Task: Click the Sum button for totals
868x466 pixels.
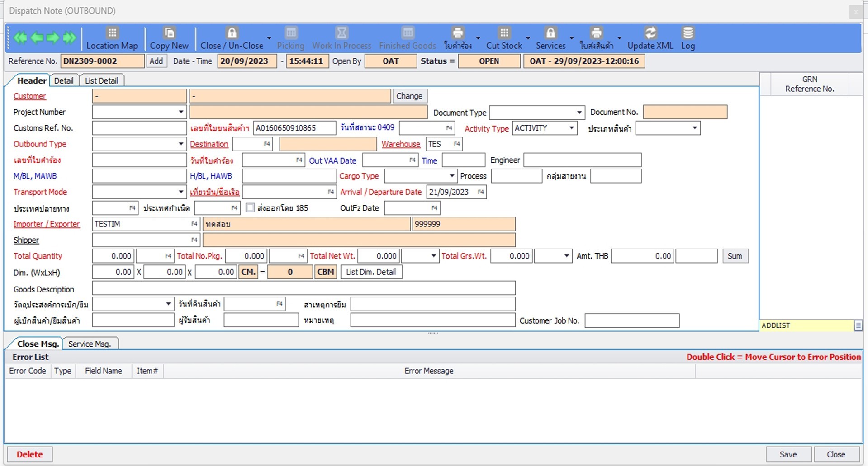Action: pyautogui.click(x=735, y=256)
